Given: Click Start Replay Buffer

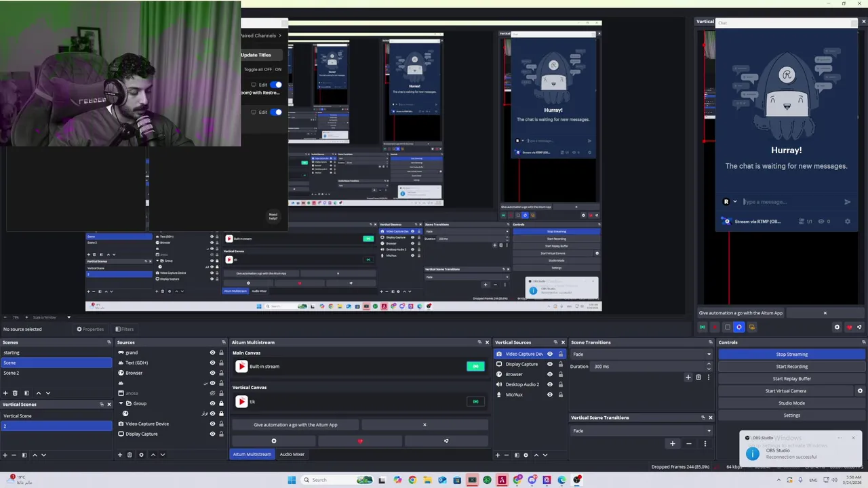Looking at the screenshot, I should [791, 379].
